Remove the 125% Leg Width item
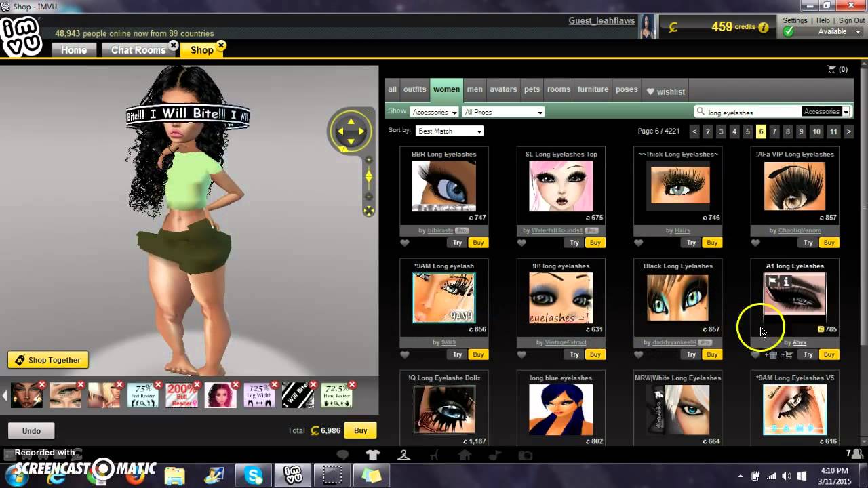868x488 pixels. pyautogui.click(x=275, y=385)
